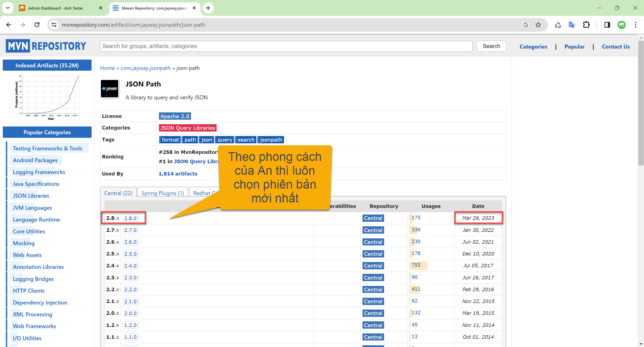The image size is (644, 347).
Task: Click the json tag
Action: click(x=207, y=140)
